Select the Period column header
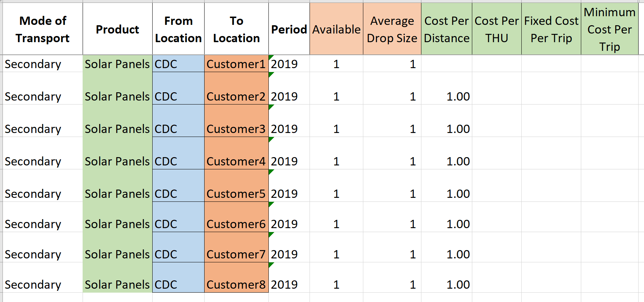Viewport: 644px width, 302px height. tap(289, 29)
